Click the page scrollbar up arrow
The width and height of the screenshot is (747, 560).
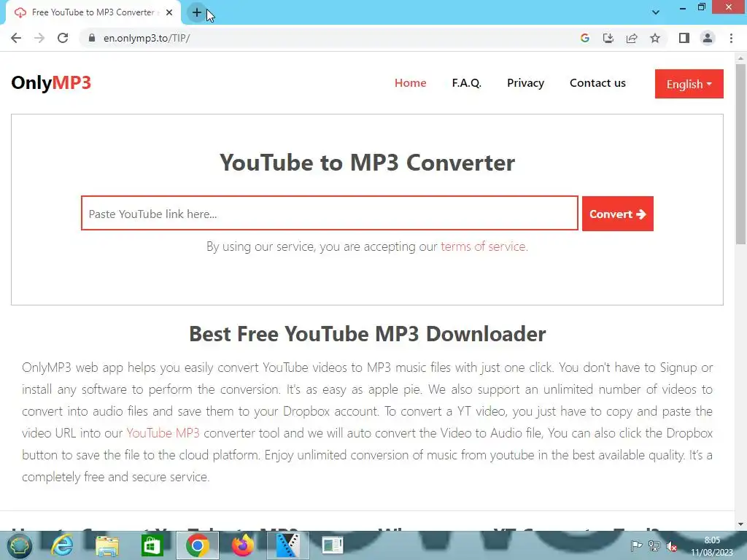click(740, 58)
